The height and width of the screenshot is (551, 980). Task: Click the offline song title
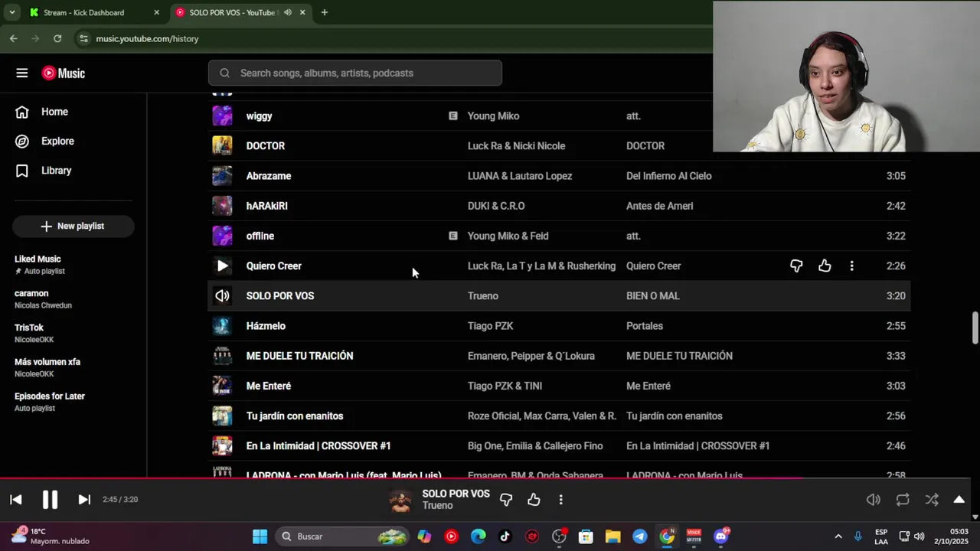point(260,236)
